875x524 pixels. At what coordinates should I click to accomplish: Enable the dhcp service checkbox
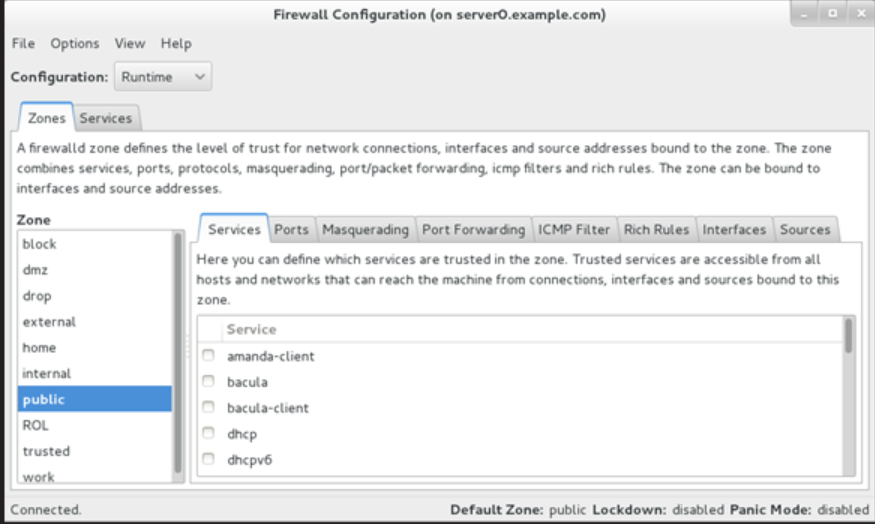208,434
